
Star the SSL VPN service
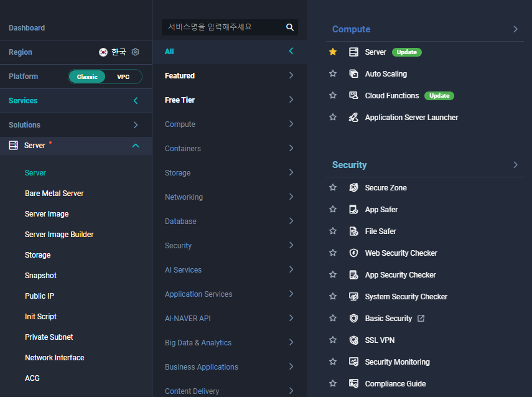click(x=333, y=340)
